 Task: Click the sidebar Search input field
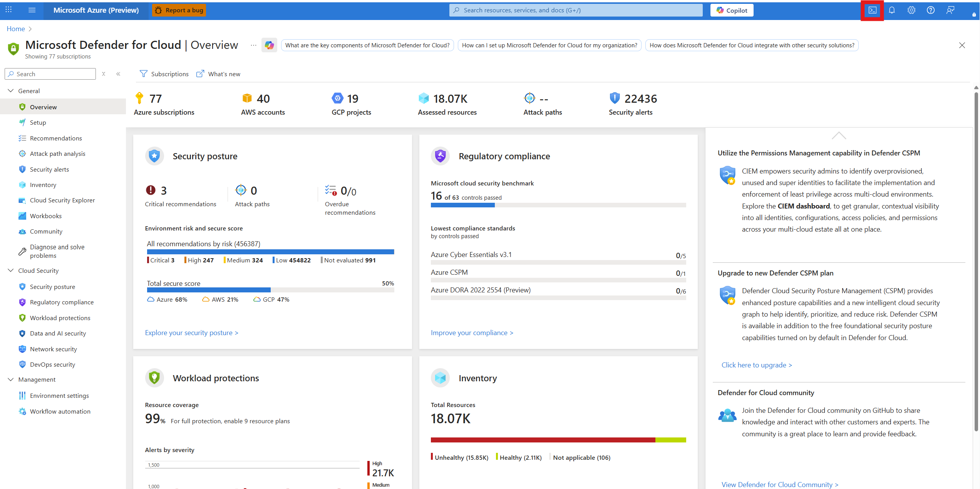[x=50, y=74]
